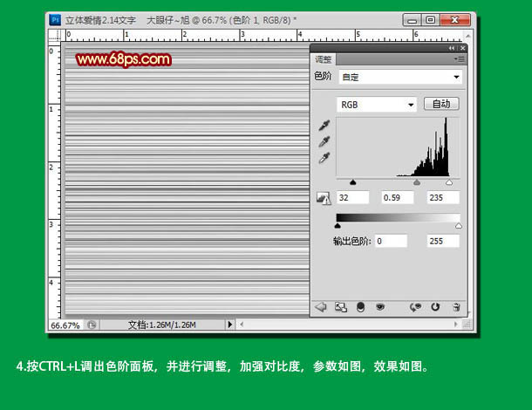Click the output black level slider
Screen dimensions: 532x410
(338, 226)
